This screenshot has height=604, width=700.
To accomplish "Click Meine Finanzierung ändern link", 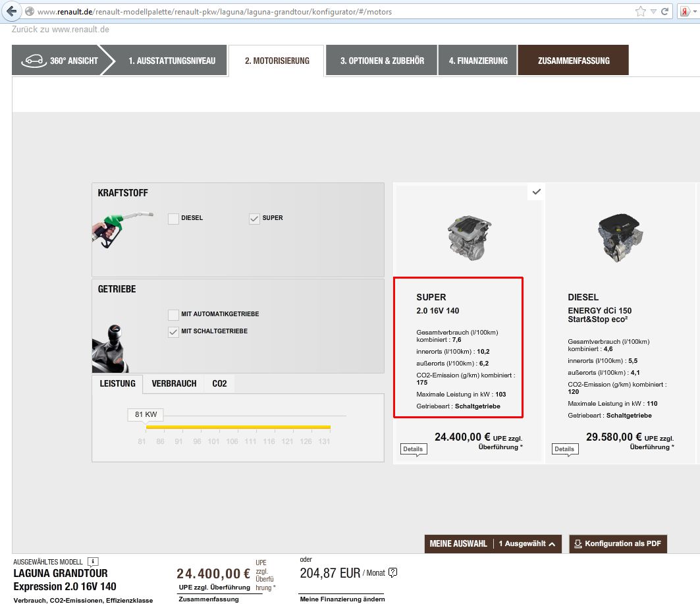I will 342,599.
